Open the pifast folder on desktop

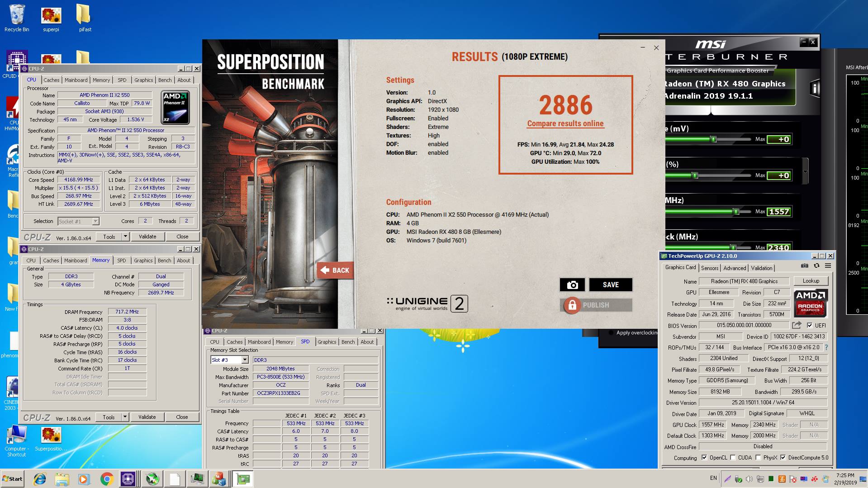[x=85, y=18]
